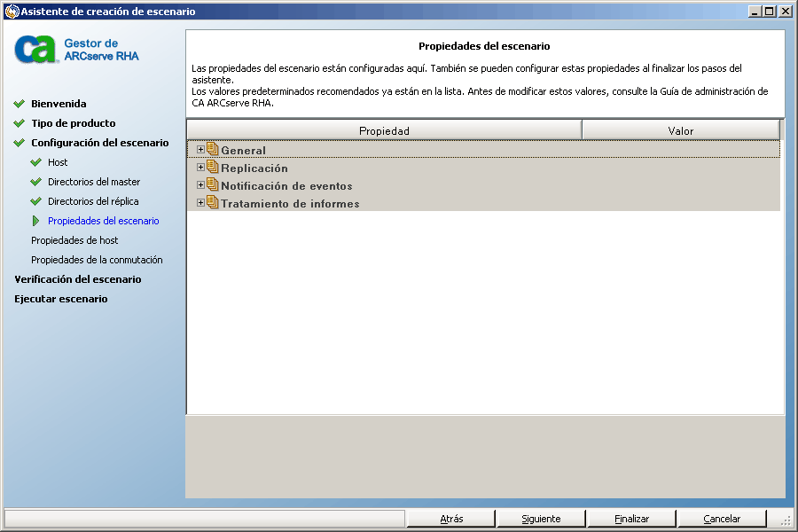Click the General property group icon
Viewport: 798px width, 532px height.
(212, 150)
